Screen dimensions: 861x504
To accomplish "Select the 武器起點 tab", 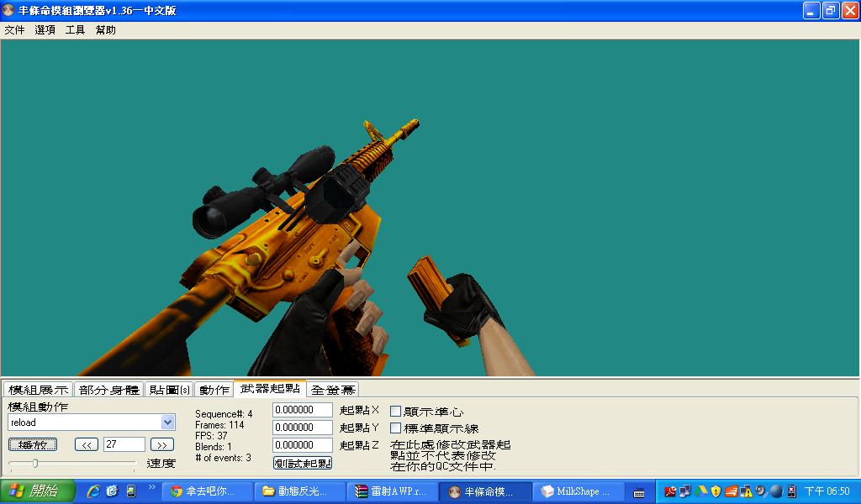I will [270, 388].
